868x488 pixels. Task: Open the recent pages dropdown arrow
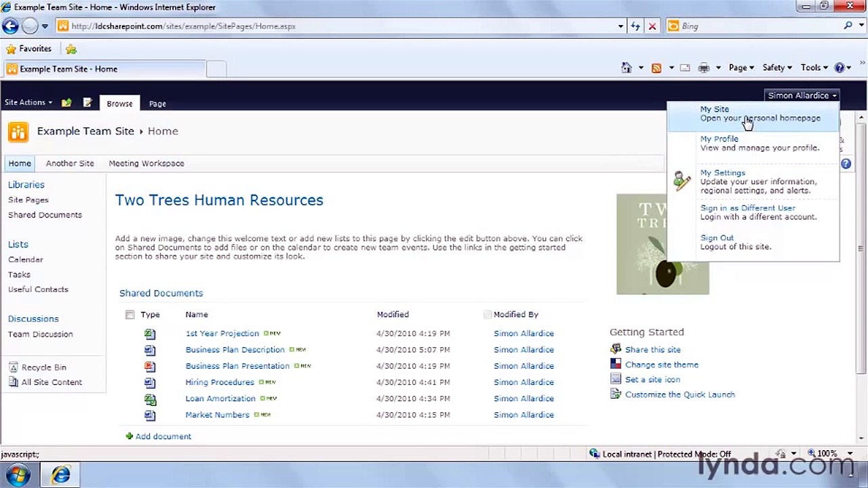(x=45, y=26)
